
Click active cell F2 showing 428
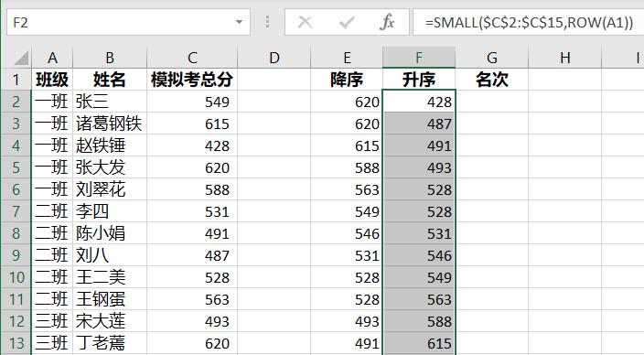point(419,102)
